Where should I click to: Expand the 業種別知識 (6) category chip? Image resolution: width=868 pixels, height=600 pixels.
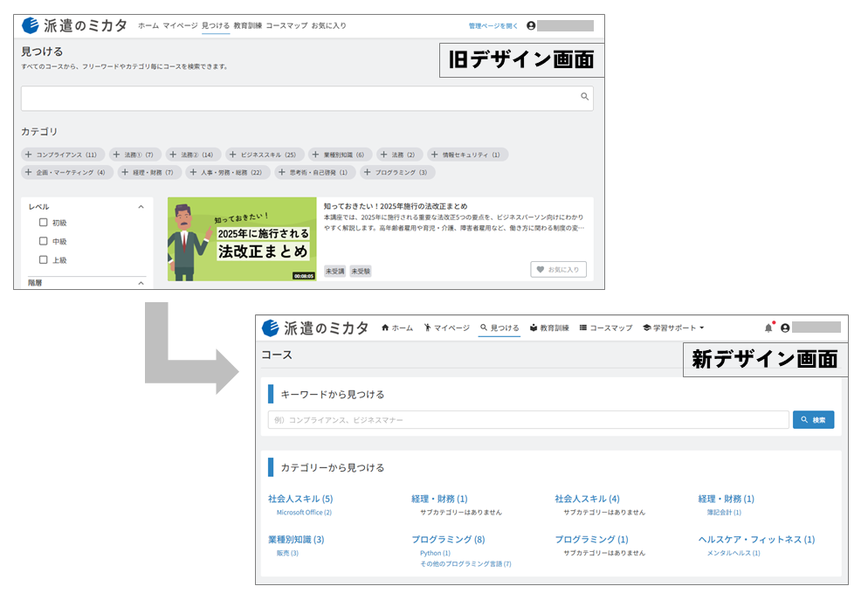(x=340, y=155)
